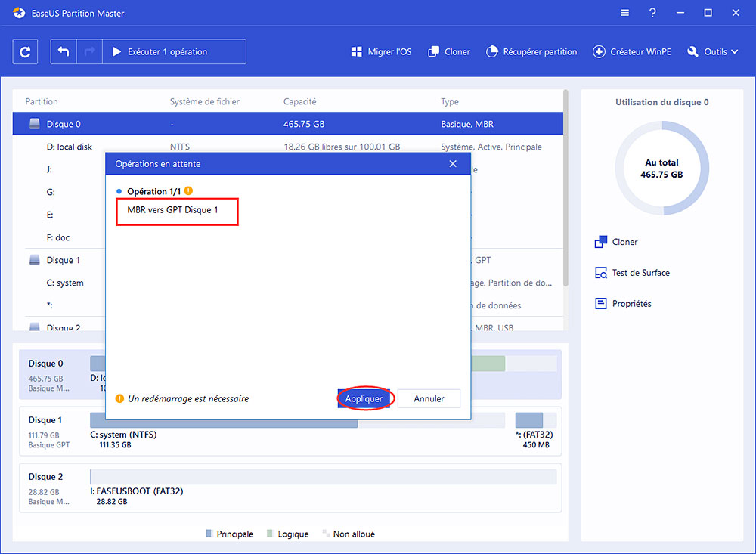Image resolution: width=756 pixels, height=554 pixels.
Task: Click restart-required warning icon
Action: tap(119, 399)
